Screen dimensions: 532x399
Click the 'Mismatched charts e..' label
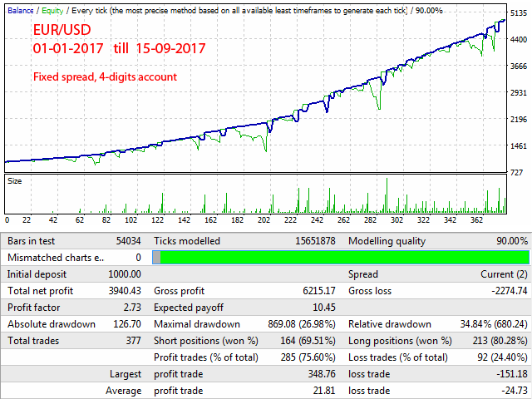tap(56, 258)
